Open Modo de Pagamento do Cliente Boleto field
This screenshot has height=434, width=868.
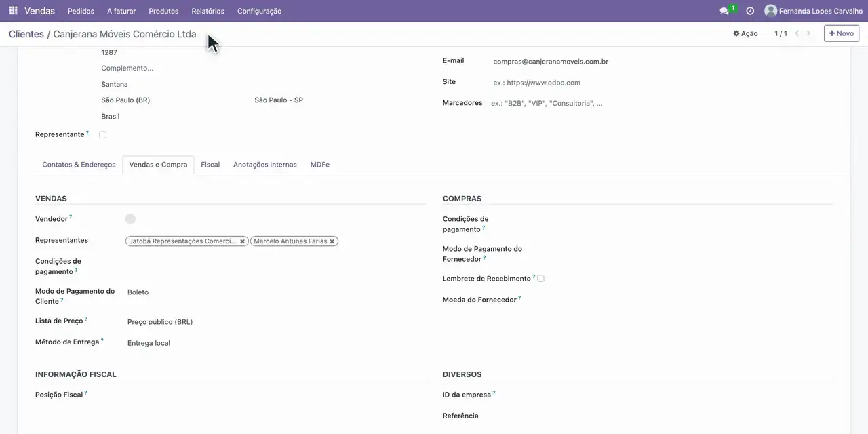[x=275, y=292]
